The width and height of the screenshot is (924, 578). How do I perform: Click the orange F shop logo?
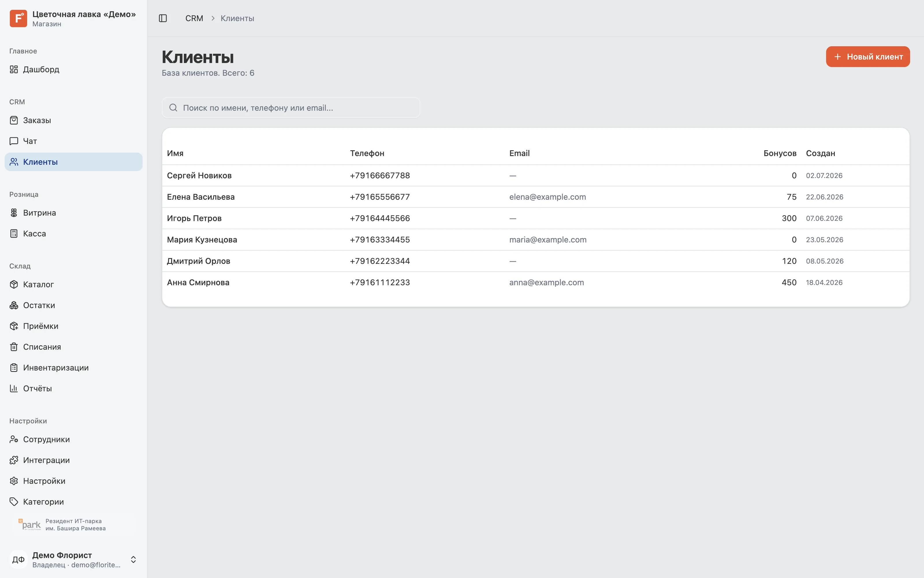point(18,18)
